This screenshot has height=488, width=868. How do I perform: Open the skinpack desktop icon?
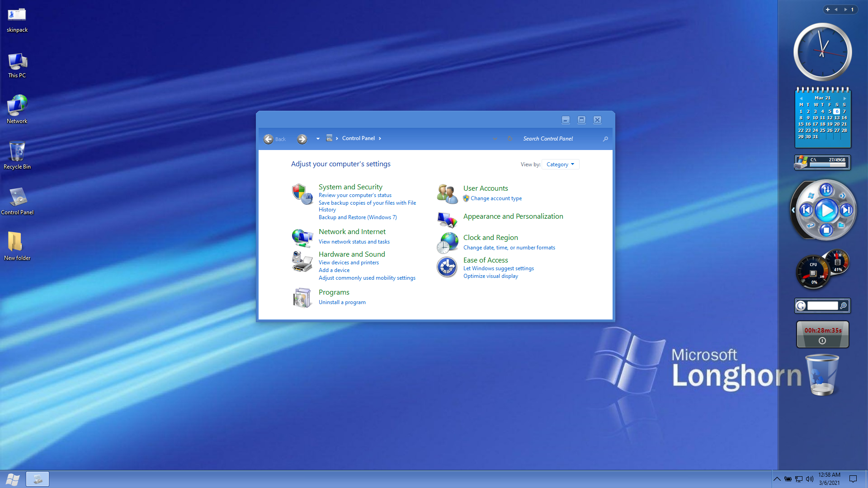point(17,15)
